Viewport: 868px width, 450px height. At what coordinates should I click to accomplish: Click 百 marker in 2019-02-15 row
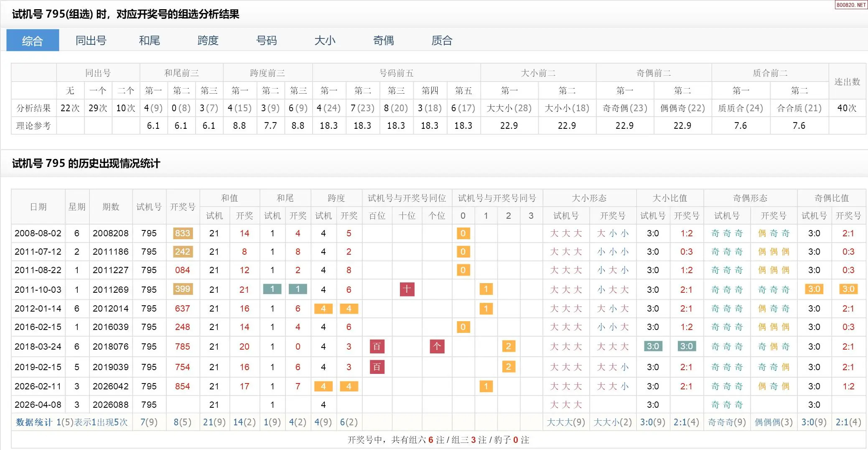click(377, 367)
